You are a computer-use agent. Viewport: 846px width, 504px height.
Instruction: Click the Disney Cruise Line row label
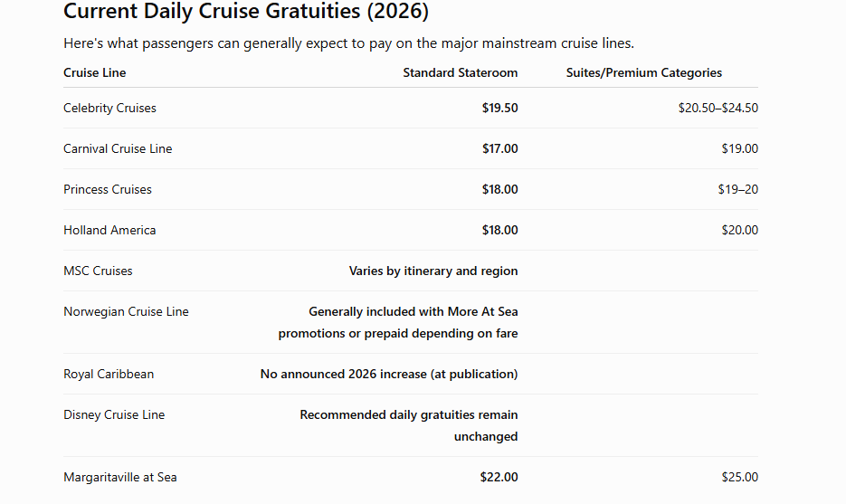coord(114,415)
